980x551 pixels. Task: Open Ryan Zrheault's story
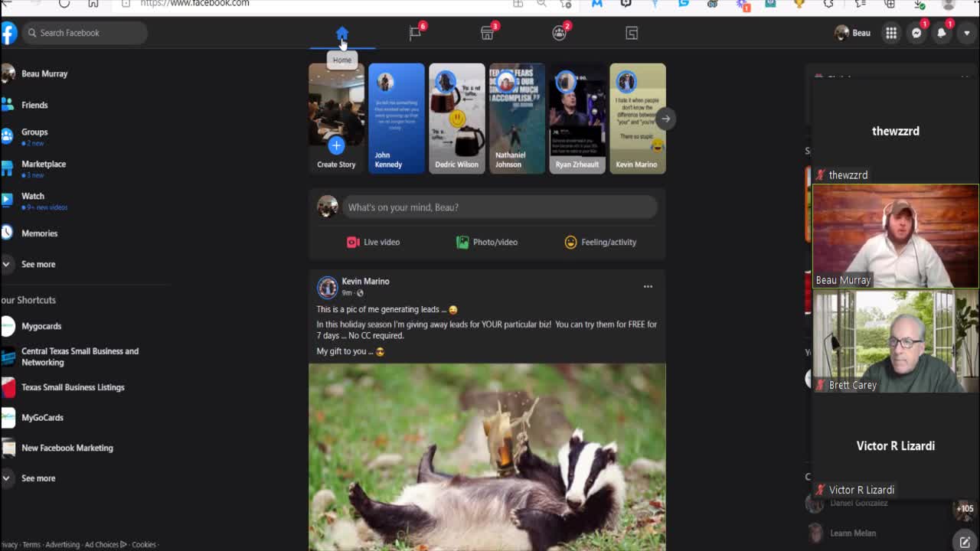(577, 118)
